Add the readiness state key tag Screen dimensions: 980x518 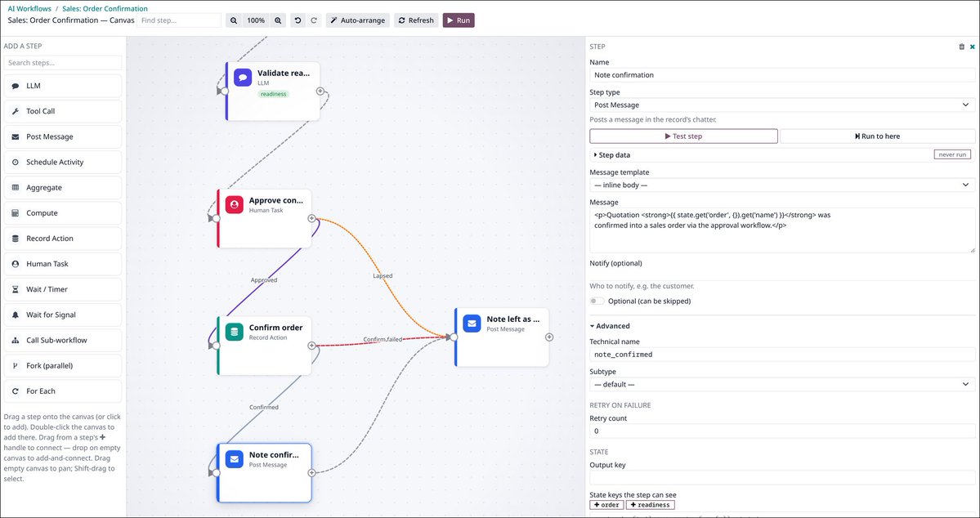650,505
